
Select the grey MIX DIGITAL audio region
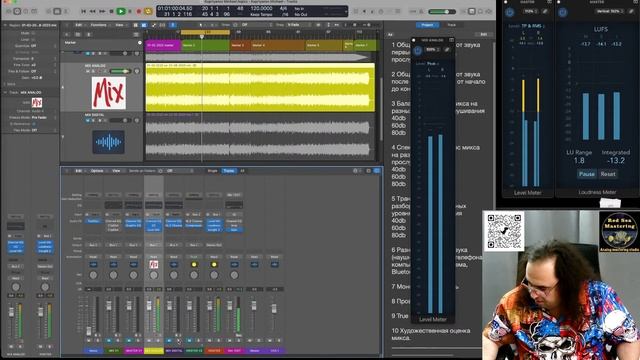tap(260, 136)
